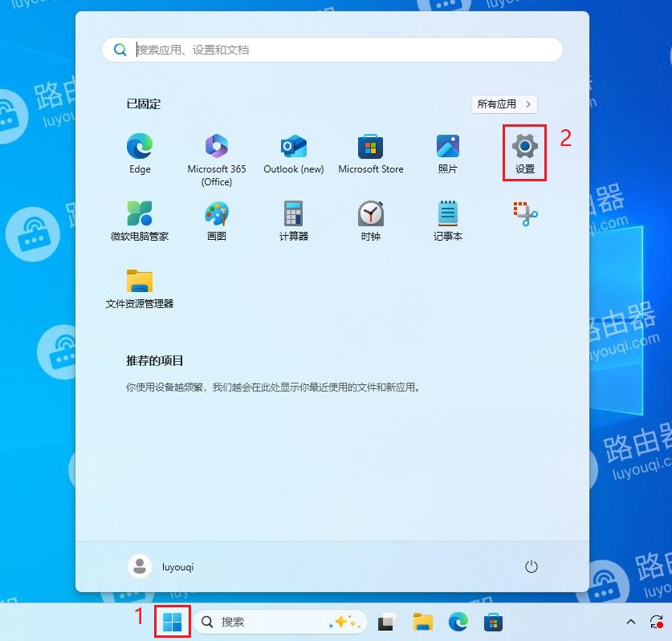Click the 已固定 pinned heading
Image resolution: width=672 pixels, height=641 pixels.
pyautogui.click(x=144, y=104)
